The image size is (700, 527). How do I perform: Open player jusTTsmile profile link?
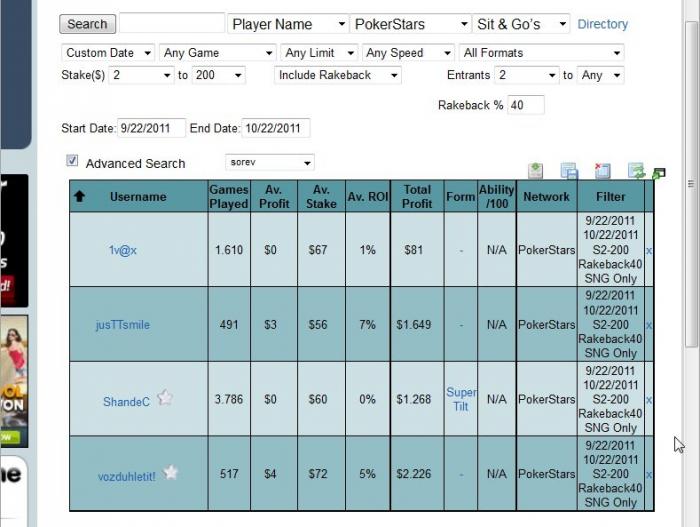pos(123,325)
